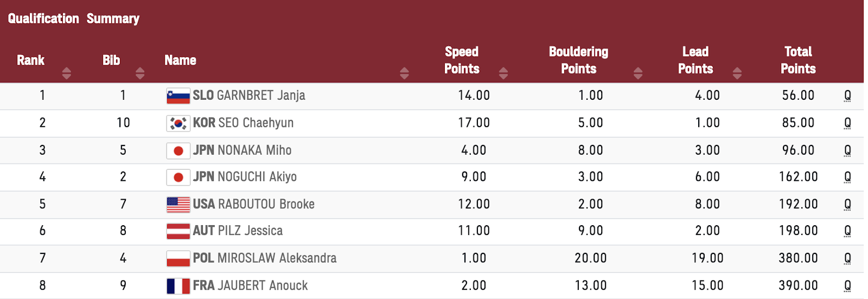
Task: Open NOGUCHI Akiyo athlete link
Action: pyautogui.click(x=257, y=177)
